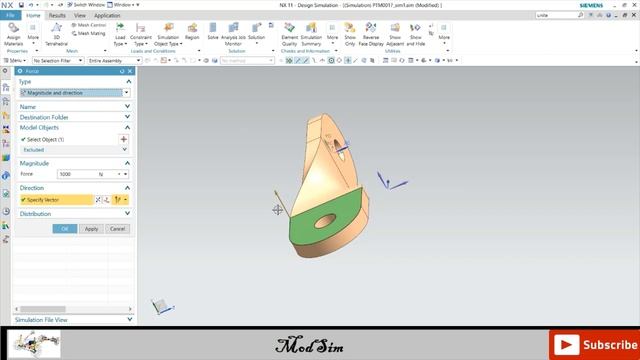Click the Select Object add-target icon
This screenshot has height=360, width=640.
[123, 139]
